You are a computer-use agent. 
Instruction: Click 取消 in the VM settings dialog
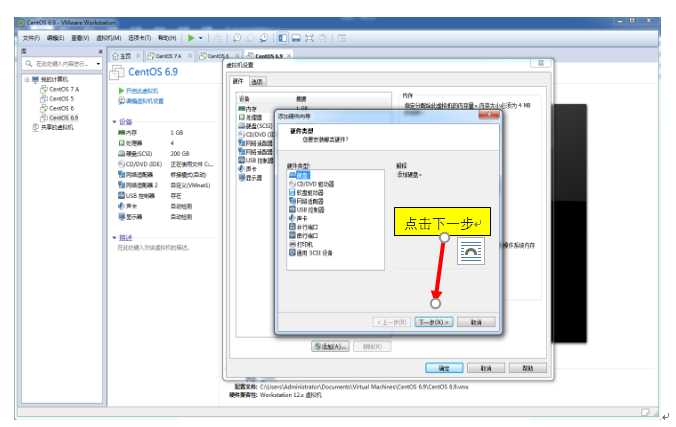(486, 368)
